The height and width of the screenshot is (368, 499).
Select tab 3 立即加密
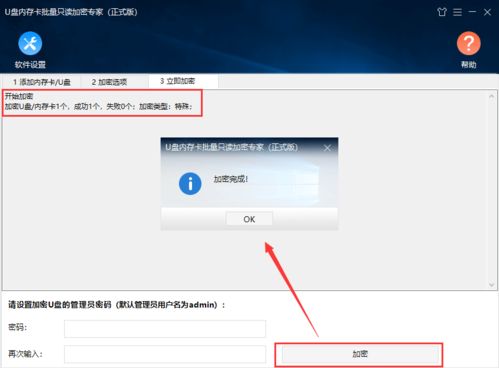pos(177,81)
